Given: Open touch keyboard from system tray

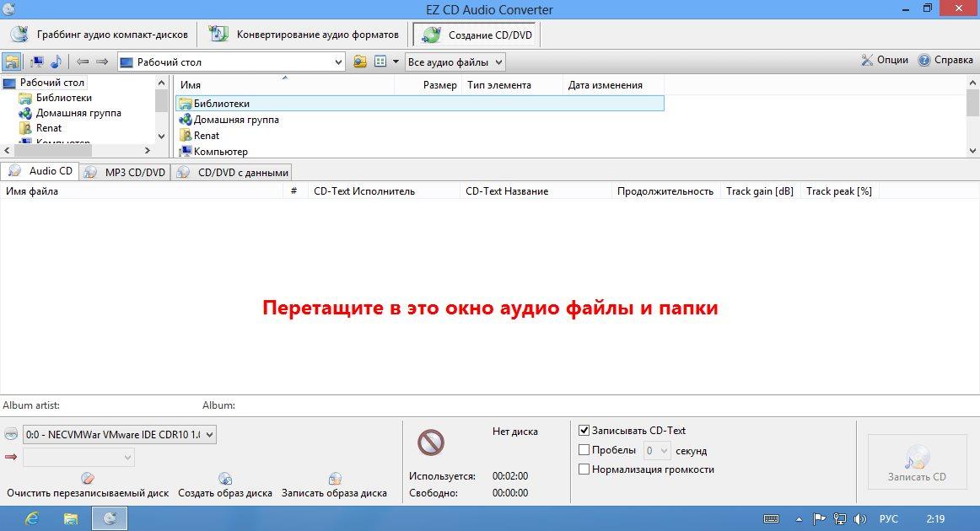Looking at the screenshot, I should 771,518.
